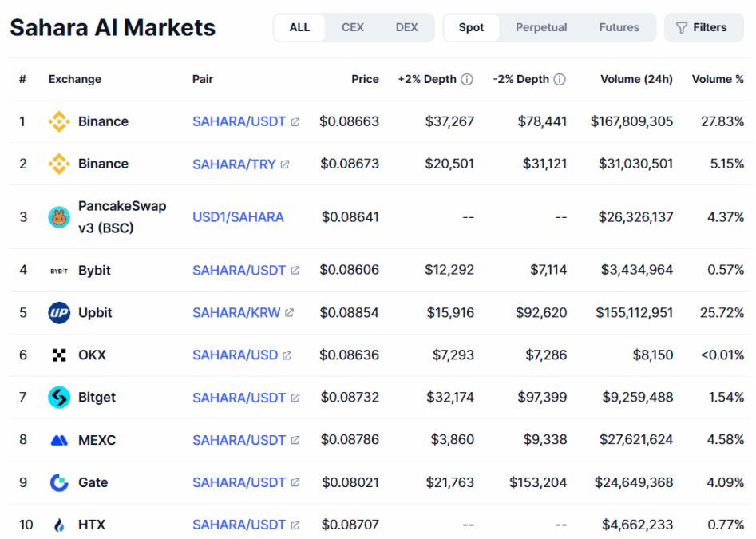Click the Bitget logo icon
This screenshot has width=756, height=539.
tap(59, 398)
